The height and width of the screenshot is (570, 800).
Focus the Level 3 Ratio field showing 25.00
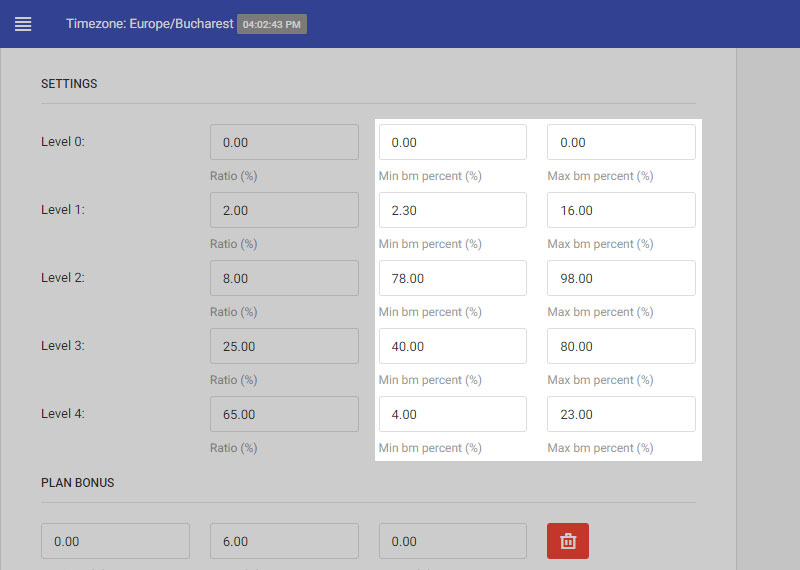pyautogui.click(x=284, y=346)
